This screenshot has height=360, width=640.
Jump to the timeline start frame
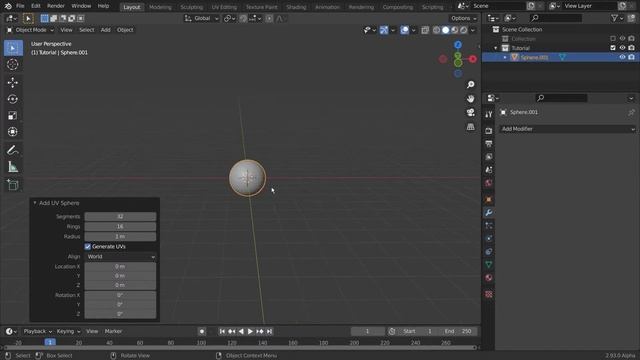[222, 331]
